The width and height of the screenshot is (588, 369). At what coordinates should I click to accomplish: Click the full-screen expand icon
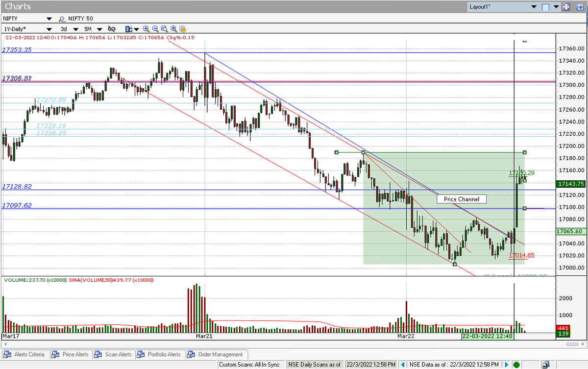566,7
